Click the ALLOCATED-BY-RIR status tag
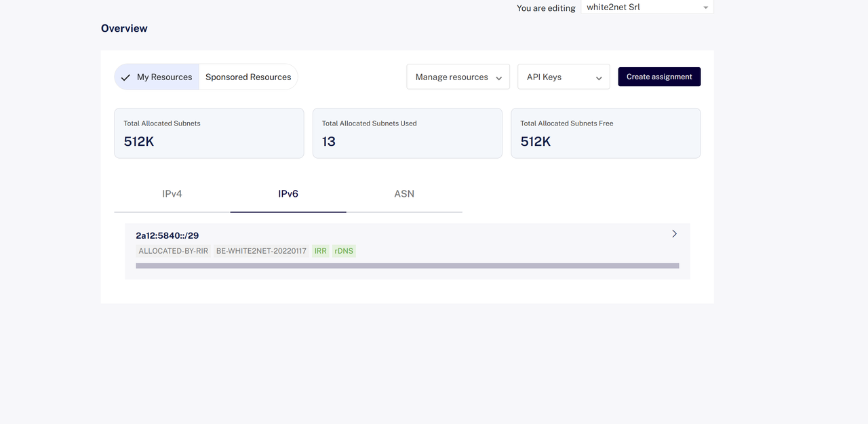This screenshot has height=424, width=868. tap(174, 251)
